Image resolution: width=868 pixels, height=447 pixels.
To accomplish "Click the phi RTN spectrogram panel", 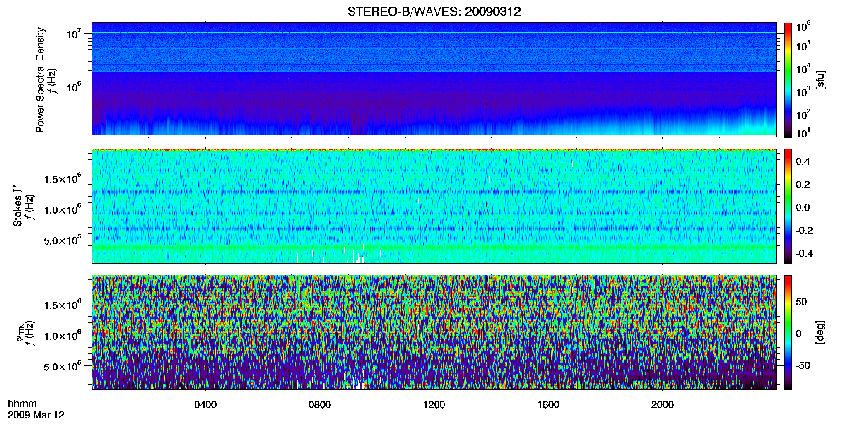I will (434, 332).
